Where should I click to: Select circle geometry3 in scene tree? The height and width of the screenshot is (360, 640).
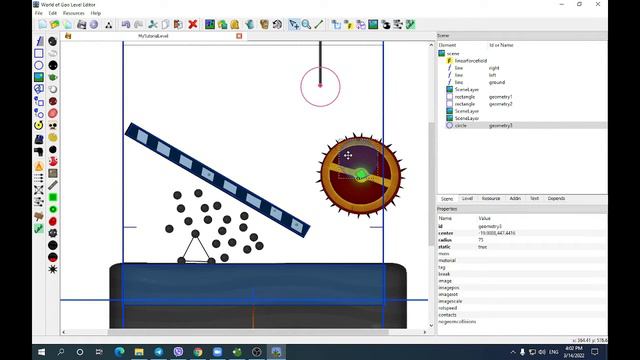click(522, 126)
